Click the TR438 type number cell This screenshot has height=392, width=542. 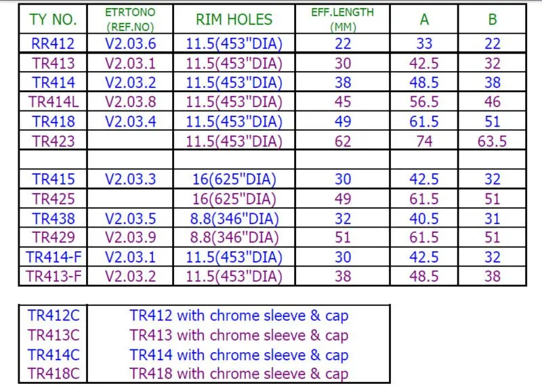[x=54, y=219]
